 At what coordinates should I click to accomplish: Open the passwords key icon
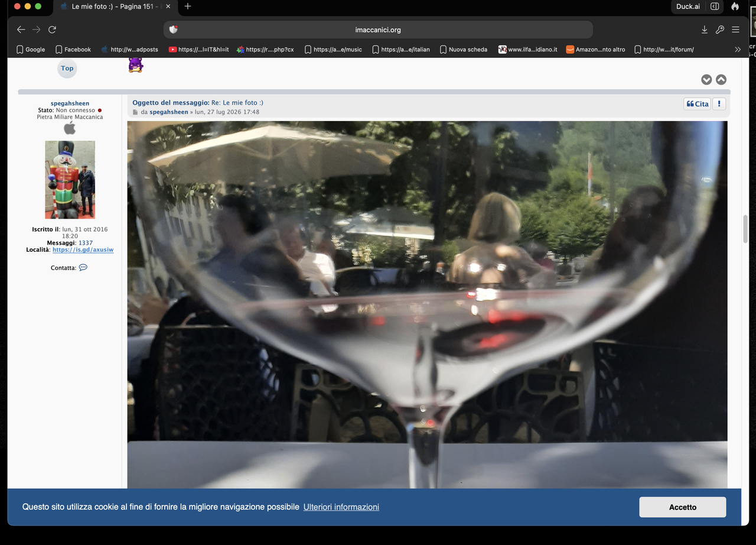pyautogui.click(x=720, y=30)
